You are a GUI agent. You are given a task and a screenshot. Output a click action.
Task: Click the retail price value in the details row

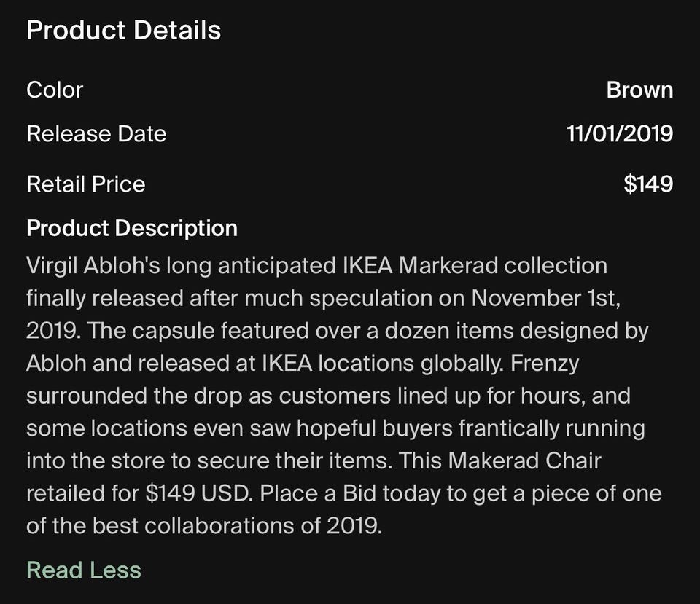coord(647,184)
